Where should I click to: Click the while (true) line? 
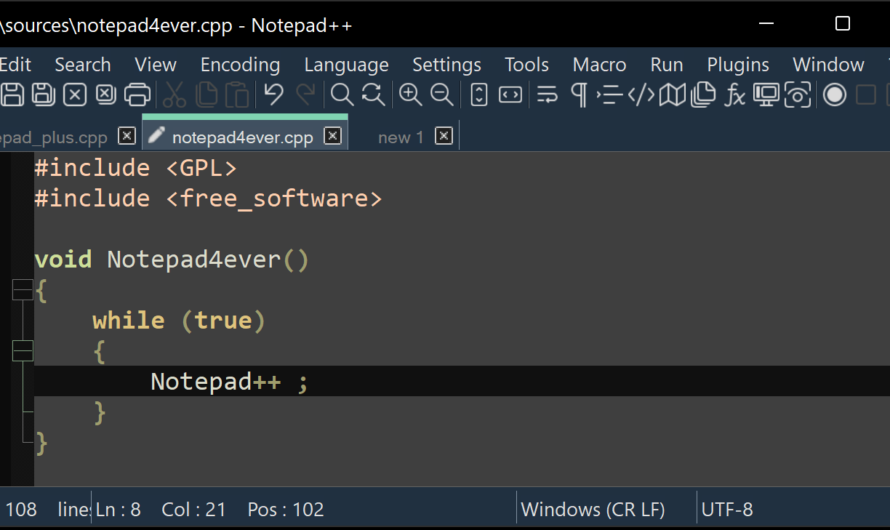point(179,321)
